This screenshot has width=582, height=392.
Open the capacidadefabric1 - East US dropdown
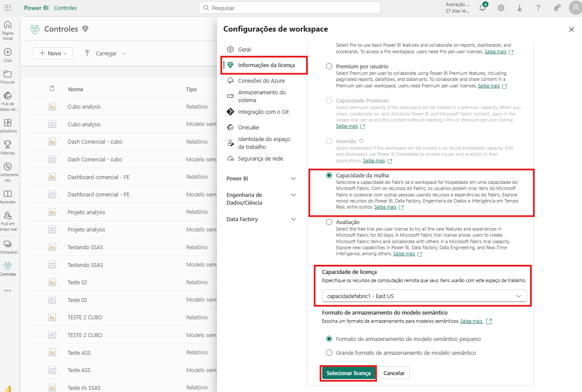click(424, 296)
